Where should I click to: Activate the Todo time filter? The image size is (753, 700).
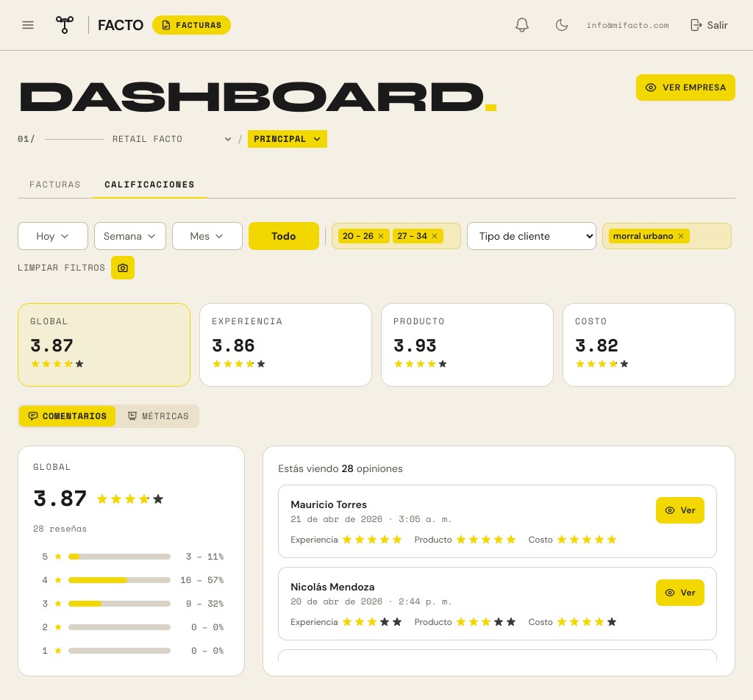(284, 236)
